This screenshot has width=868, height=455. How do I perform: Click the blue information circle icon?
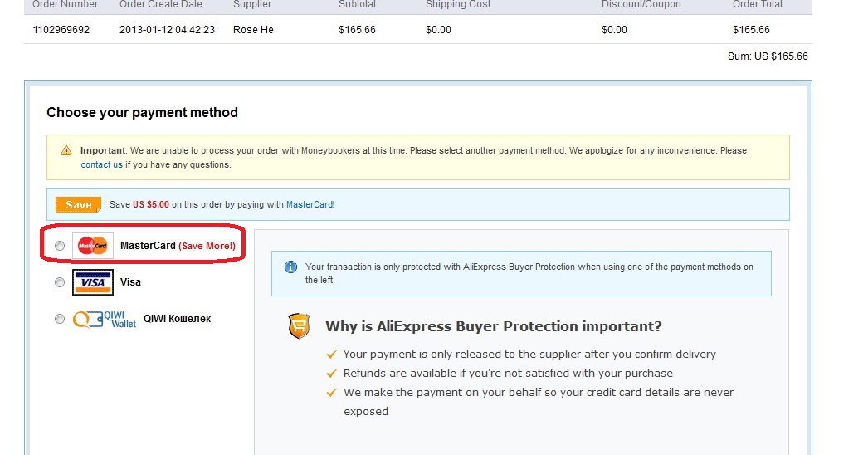pyautogui.click(x=290, y=267)
